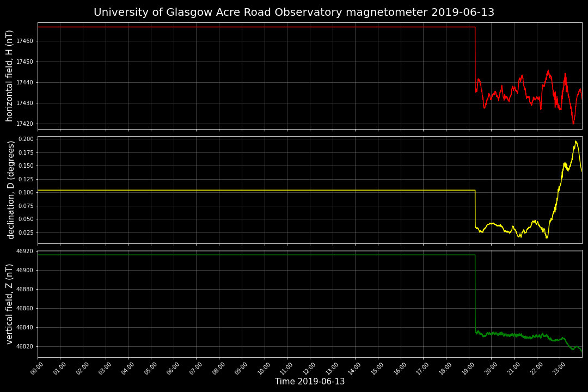The width and height of the screenshot is (588, 392).
Task: Click the 17:00 time tick label
Action: [x=422, y=369]
